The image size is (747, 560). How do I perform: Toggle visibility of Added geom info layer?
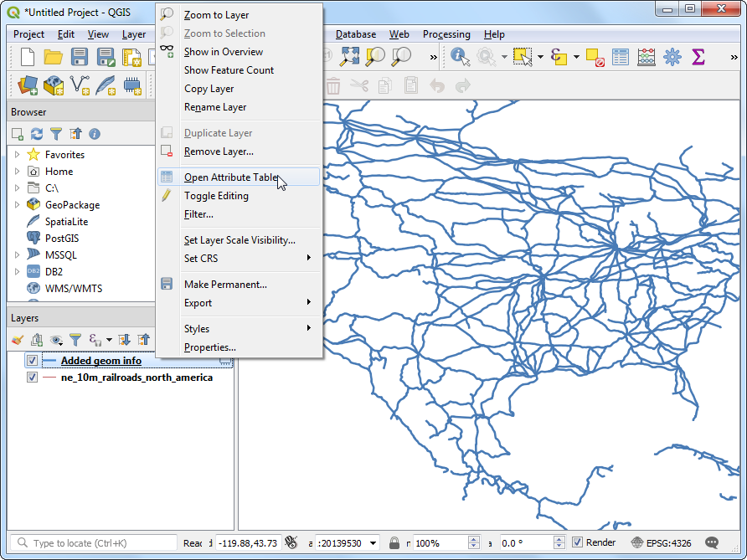(x=32, y=361)
